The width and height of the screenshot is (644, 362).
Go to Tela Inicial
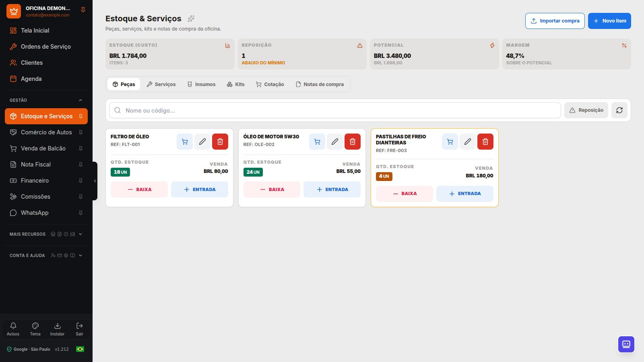point(46,31)
